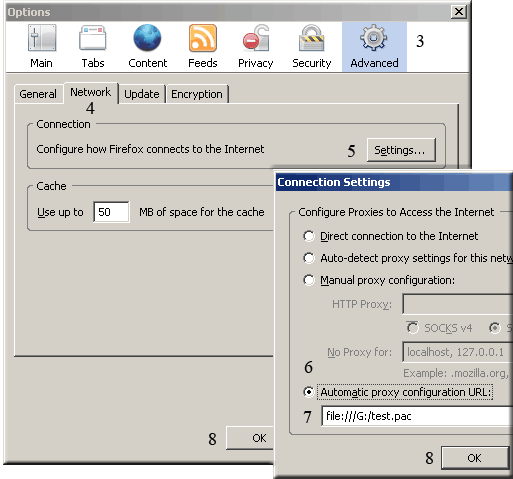Open the Main options panel
Image resolution: width=513 pixels, height=479 pixels.
point(41,47)
